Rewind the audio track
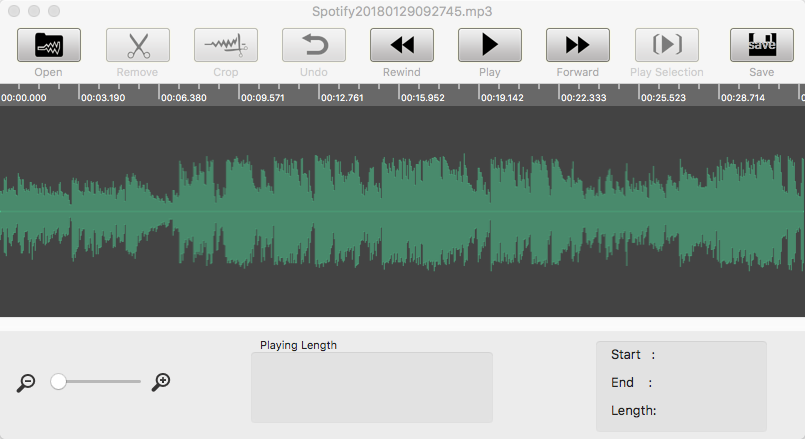Viewport: 805px width, 439px height. point(401,45)
